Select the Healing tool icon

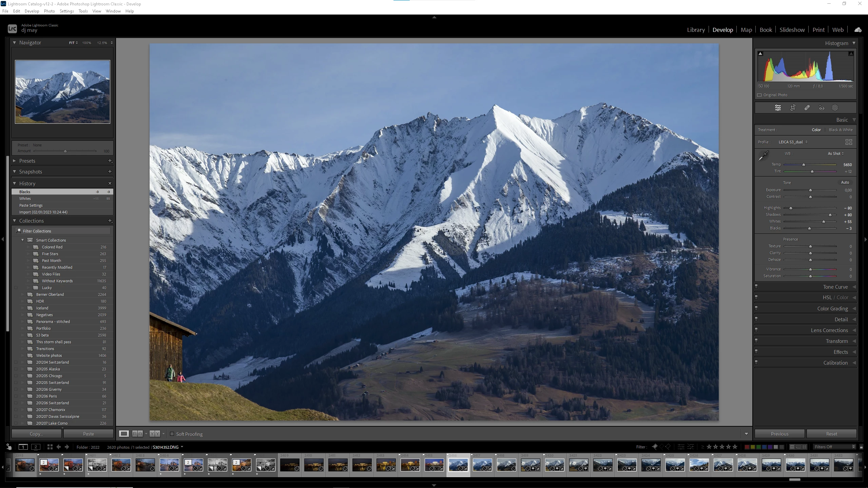point(807,108)
